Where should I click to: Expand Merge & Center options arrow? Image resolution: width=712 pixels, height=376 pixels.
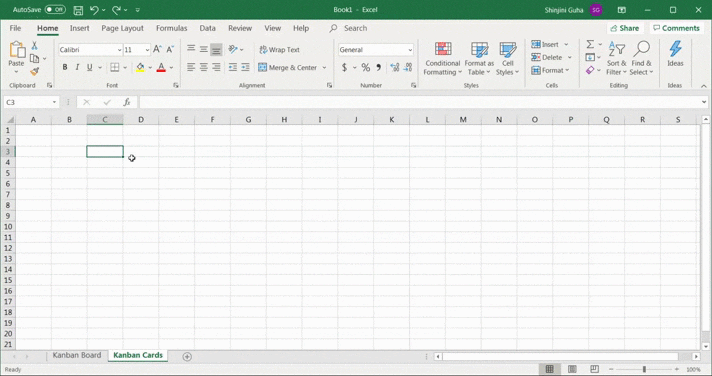click(324, 68)
